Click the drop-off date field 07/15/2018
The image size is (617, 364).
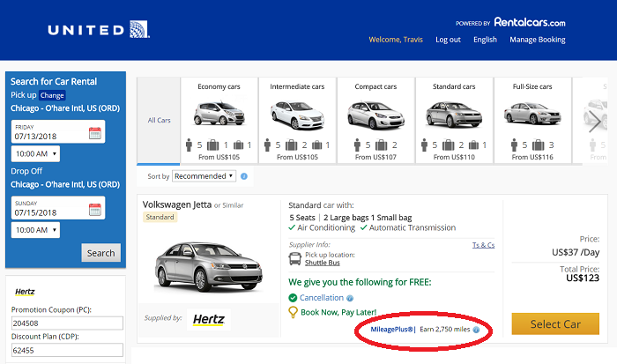click(x=58, y=208)
